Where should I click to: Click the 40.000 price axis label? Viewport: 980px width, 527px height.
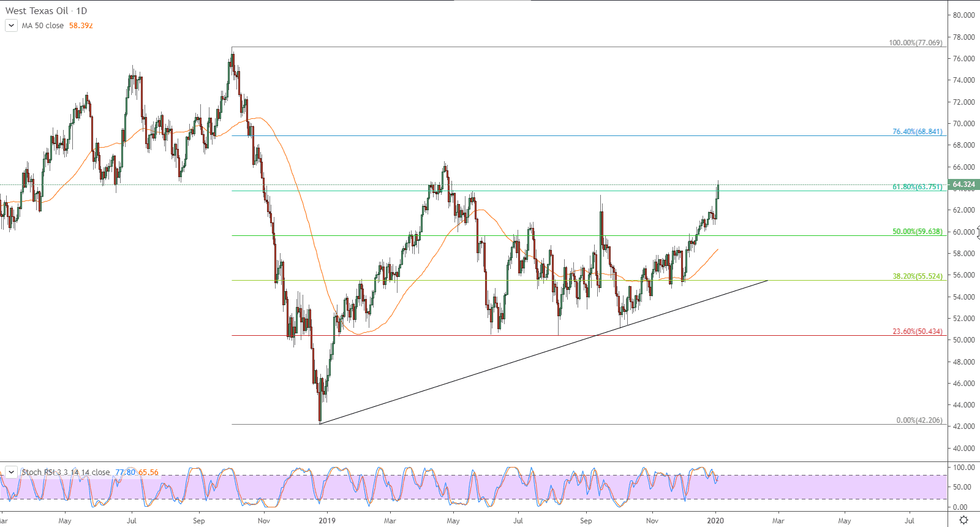(964, 448)
